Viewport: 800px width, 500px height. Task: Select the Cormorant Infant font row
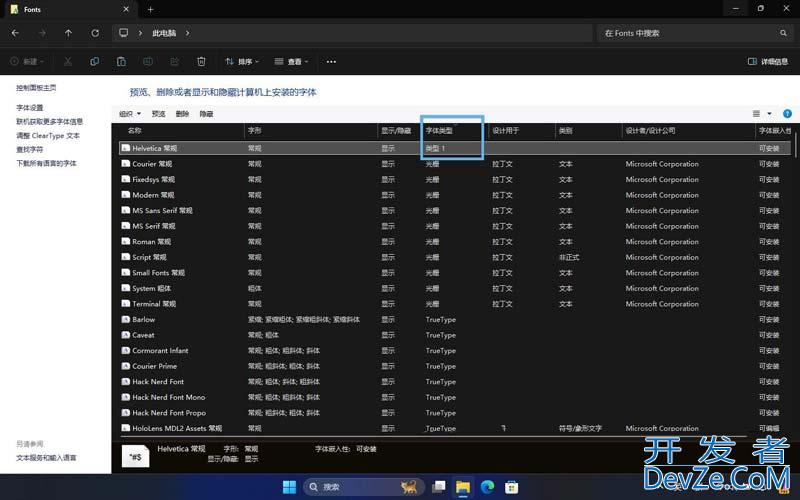[455, 351]
